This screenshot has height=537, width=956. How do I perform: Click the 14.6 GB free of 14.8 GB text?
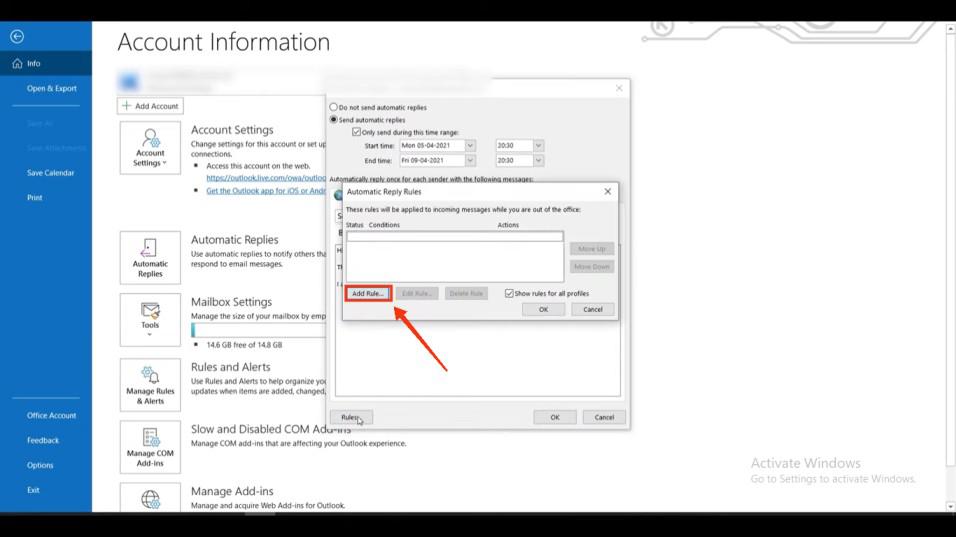click(x=244, y=345)
